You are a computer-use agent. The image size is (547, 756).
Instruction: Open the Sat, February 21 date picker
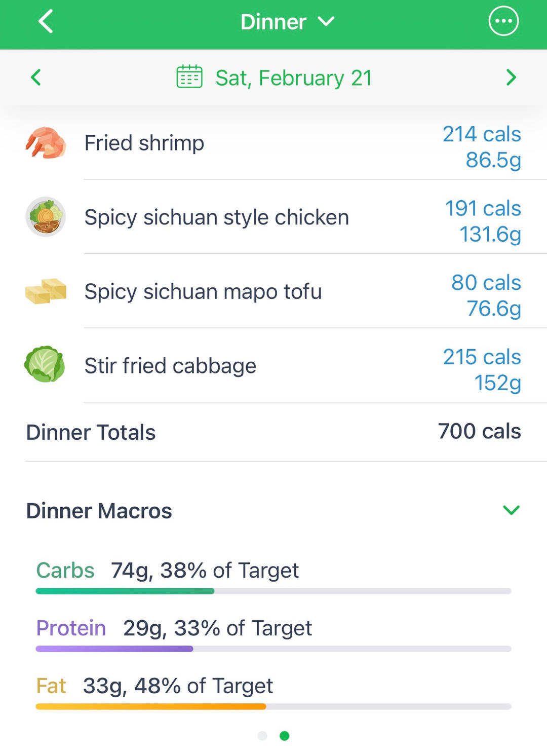click(293, 78)
